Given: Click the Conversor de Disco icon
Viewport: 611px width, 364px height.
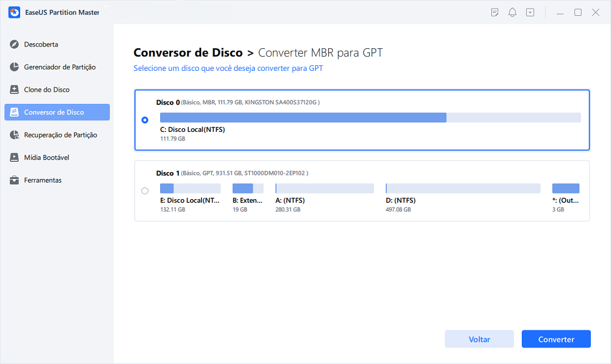Looking at the screenshot, I should [x=15, y=112].
